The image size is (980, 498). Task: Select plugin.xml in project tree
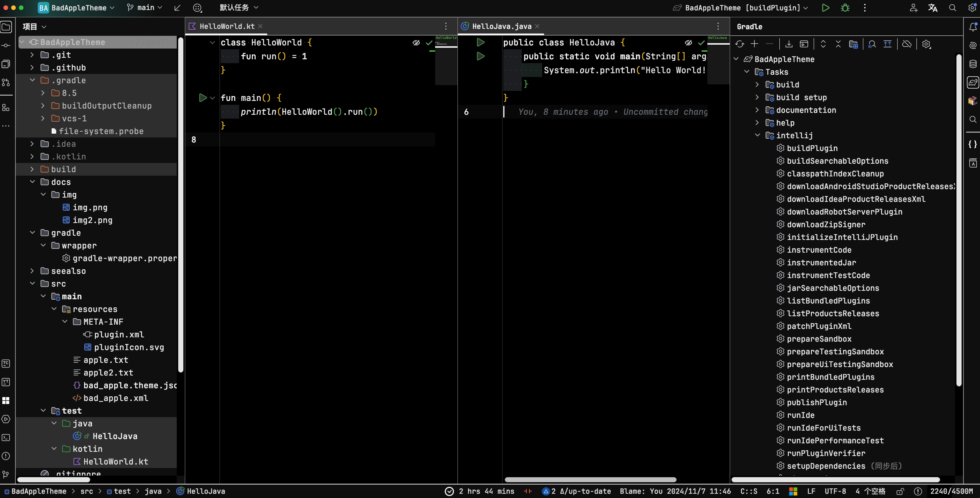pyautogui.click(x=119, y=335)
